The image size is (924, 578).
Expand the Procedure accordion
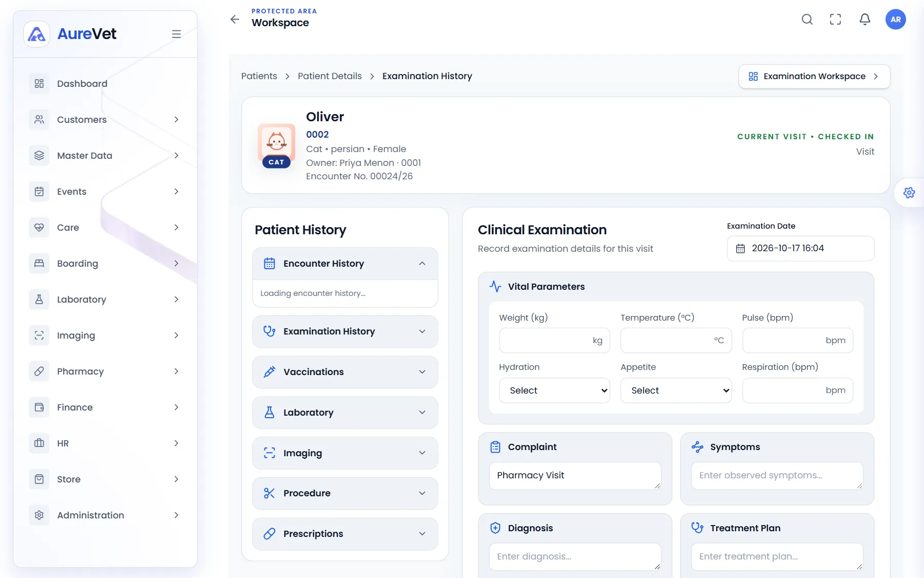pyautogui.click(x=345, y=493)
